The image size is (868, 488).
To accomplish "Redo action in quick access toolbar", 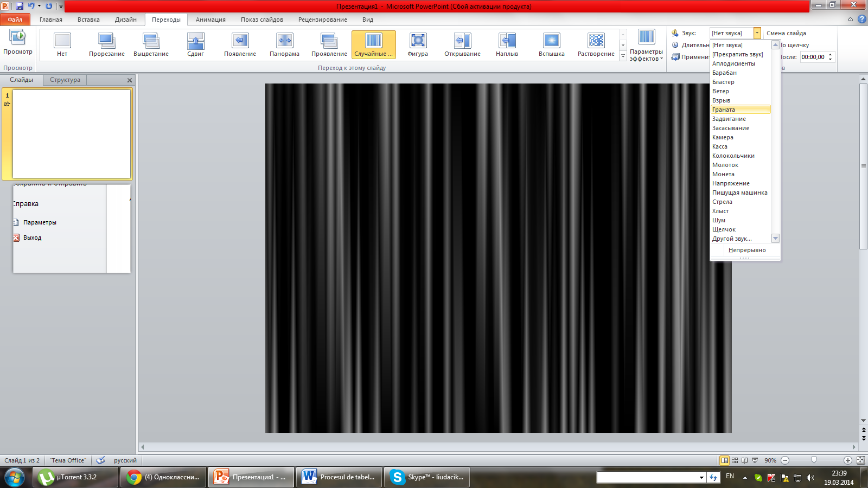I will [x=49, y=6].
